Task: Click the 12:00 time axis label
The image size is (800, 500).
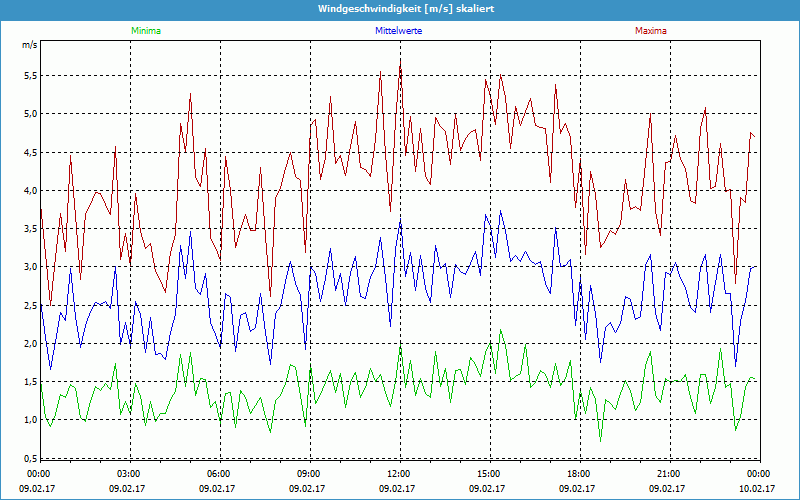Action: click(398, 474)
